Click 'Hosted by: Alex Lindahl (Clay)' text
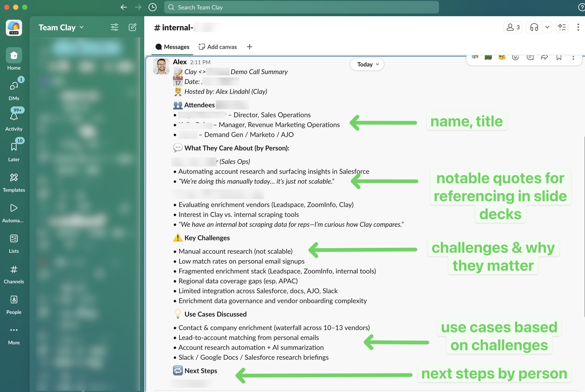Viewport: 585px width, 392px height. coord(226,92)
